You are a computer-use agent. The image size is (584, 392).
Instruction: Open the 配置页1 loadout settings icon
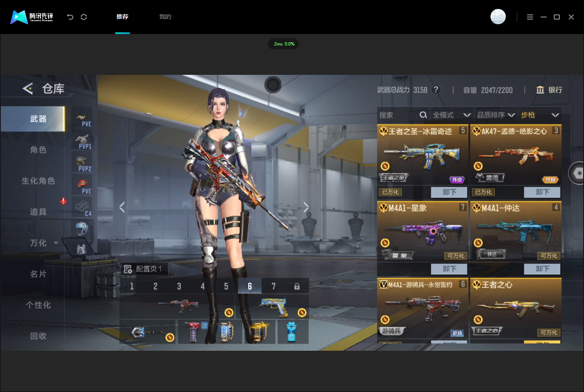coord(128,269)
